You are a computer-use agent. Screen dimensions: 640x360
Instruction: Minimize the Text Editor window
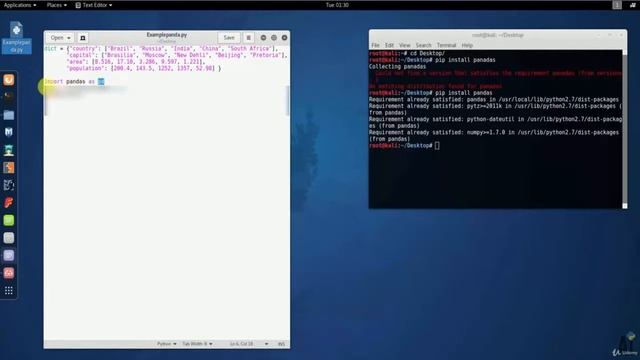[x=263, y=38]
